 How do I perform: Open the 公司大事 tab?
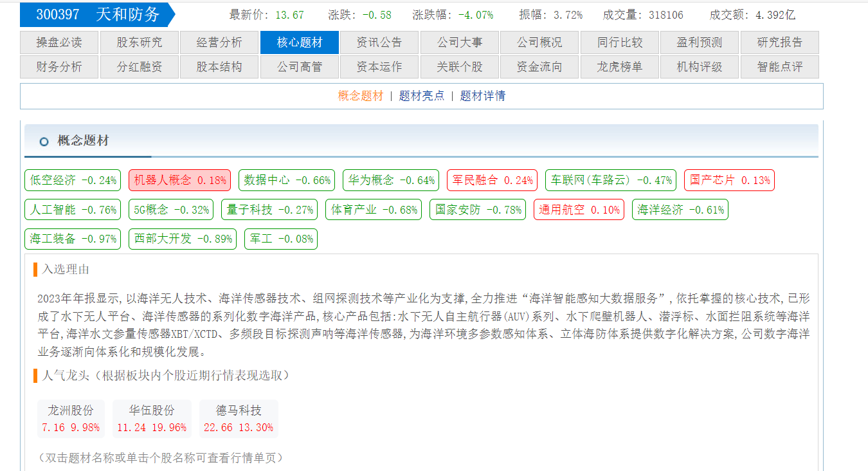[x=460, y=42]
